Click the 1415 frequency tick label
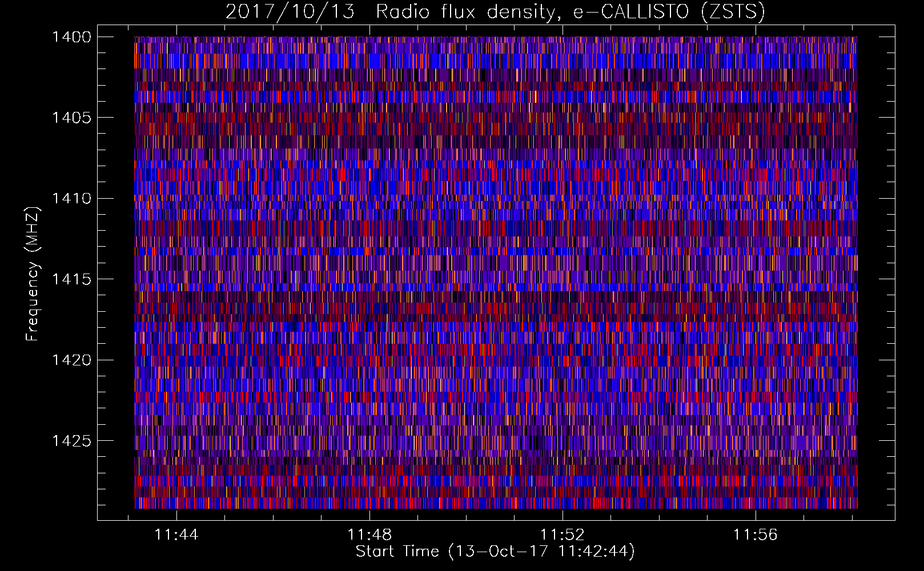The height and width of the screenshot is (571, 924). [x=71, y=279]
